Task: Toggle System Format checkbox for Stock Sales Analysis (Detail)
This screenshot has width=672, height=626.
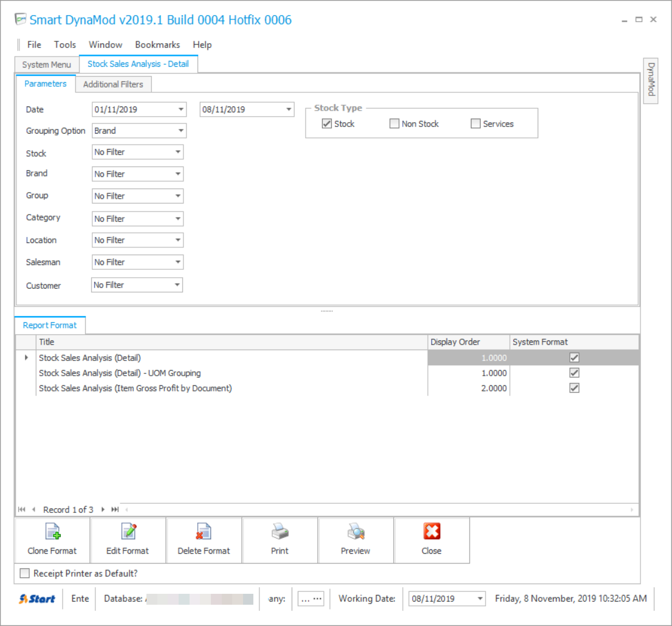Action: click(x=574, y=357)
